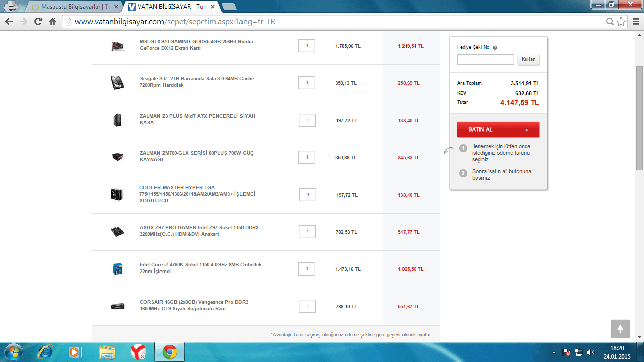Screen dimensions: 644x362
Task: Open Windows Media Player from the taskbar
Action: coord(75,352)
